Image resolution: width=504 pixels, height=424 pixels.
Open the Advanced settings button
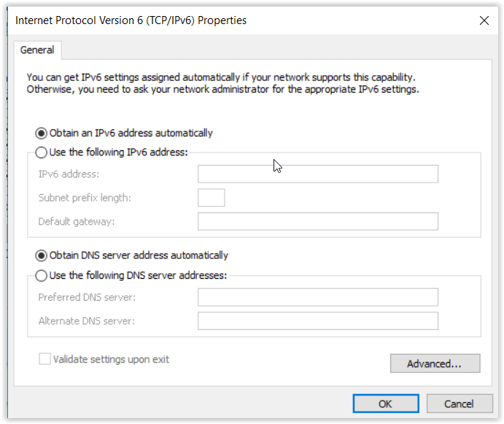tap(435, 363)
